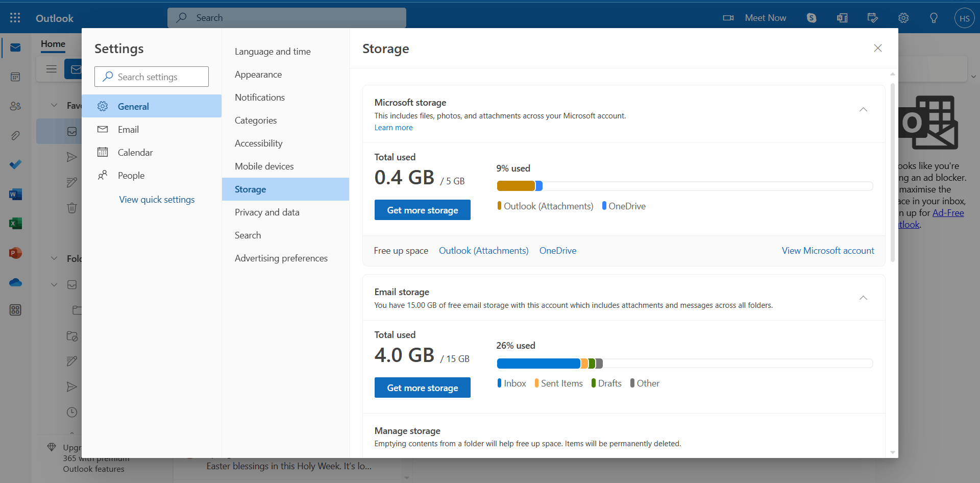Open the app launcher waffle icon

pyautogui.click(x=15, y=18)
